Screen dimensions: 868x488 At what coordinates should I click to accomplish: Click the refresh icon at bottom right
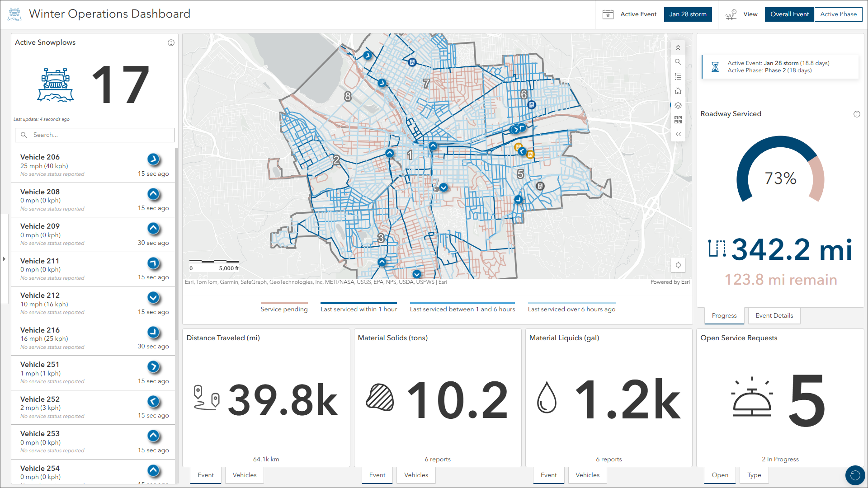(x=855, y=475)
